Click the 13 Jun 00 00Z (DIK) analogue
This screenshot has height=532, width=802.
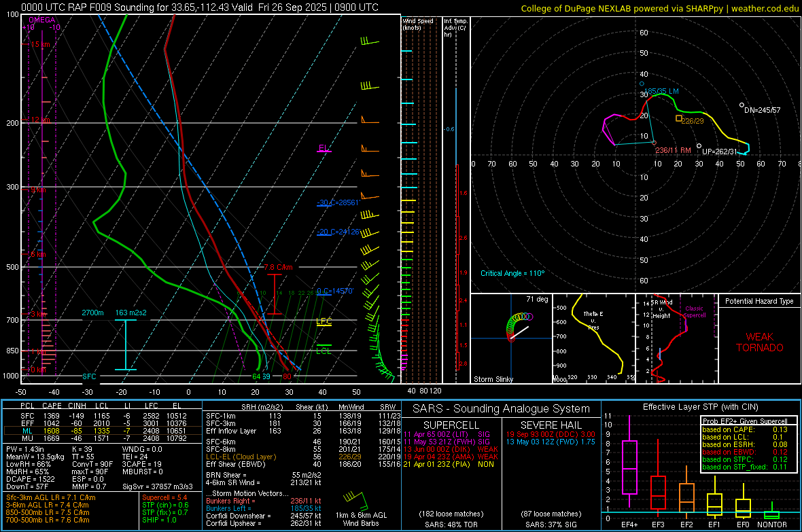pyautogui.click(x=451, y=449)
